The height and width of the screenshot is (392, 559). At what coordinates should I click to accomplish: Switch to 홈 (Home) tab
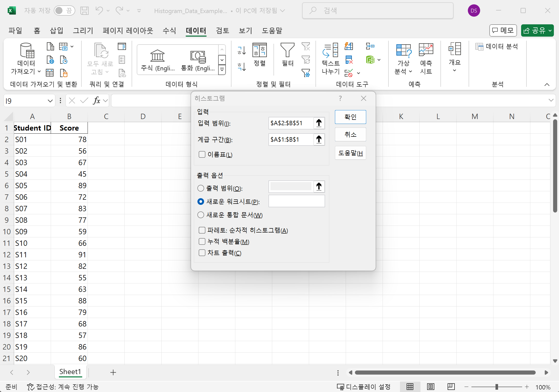point(37,30)
